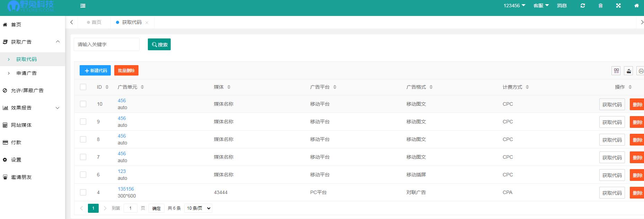This screenshot has height=219, width=644.
Task: Expand the 效果报告 sidebar section
Action: click(33, 108)
